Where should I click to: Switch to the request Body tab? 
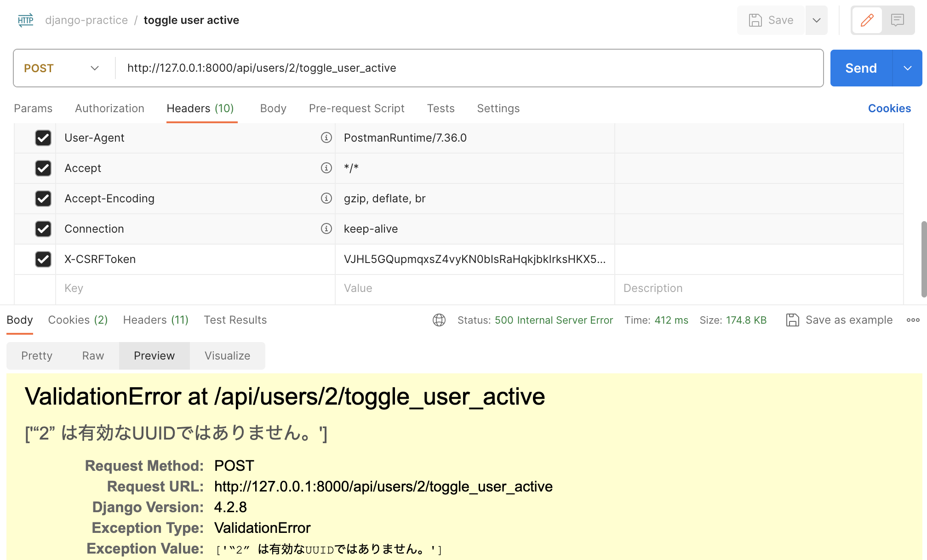[273, 109]
